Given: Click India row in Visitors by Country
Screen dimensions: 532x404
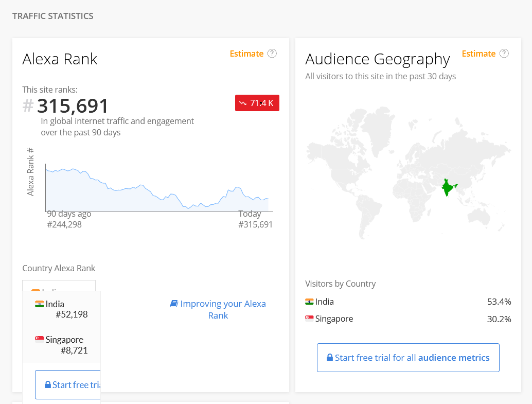Looking at the screenshot, I should click(408, 302).
